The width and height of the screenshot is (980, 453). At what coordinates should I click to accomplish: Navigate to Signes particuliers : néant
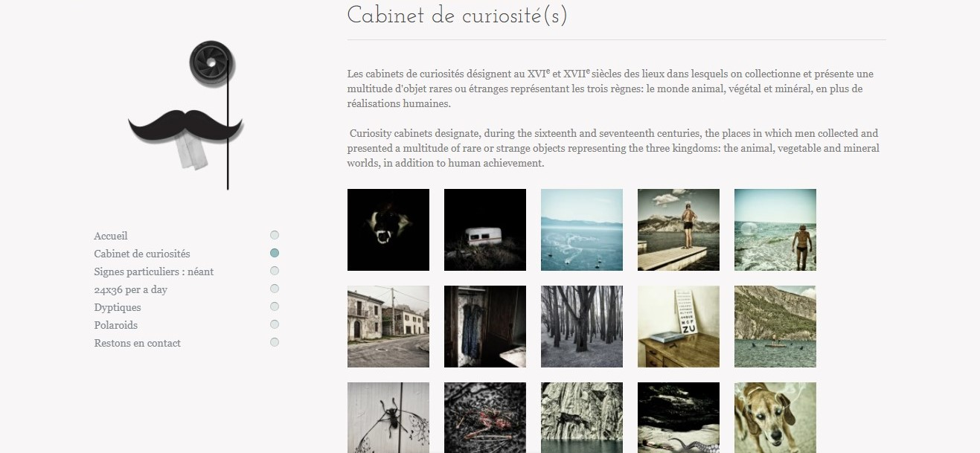tap(153, 272)
